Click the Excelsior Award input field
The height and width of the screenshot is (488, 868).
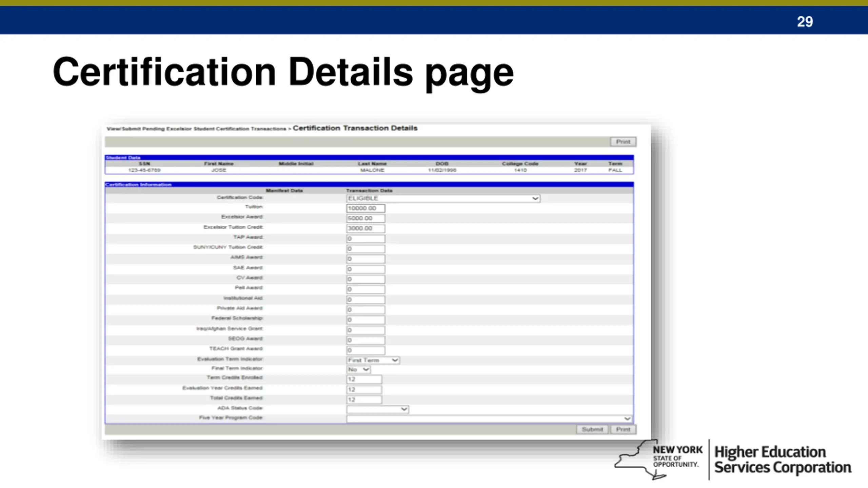tap(366, 218)
